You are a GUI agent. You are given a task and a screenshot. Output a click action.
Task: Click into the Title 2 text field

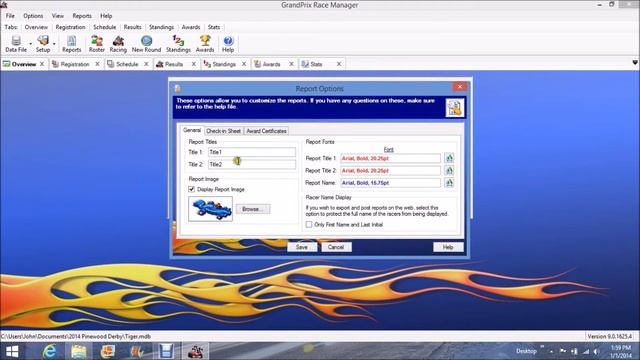(252, 164)
